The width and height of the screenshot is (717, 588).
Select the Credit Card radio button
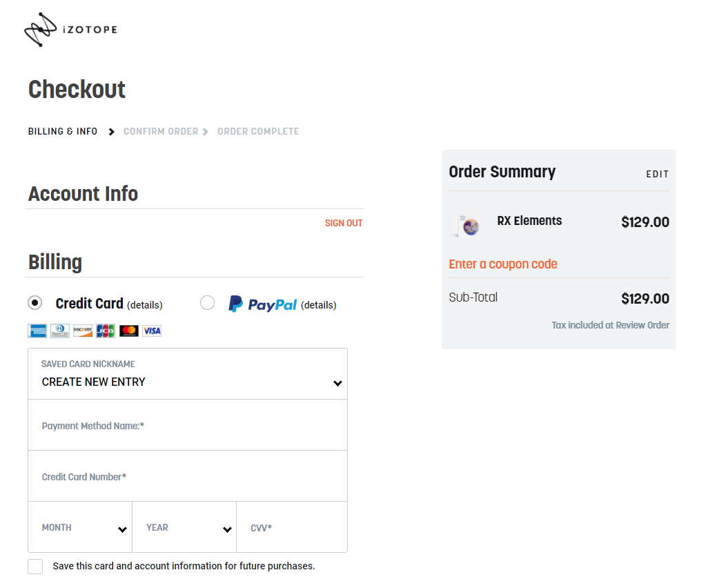[x=35, y=303]
